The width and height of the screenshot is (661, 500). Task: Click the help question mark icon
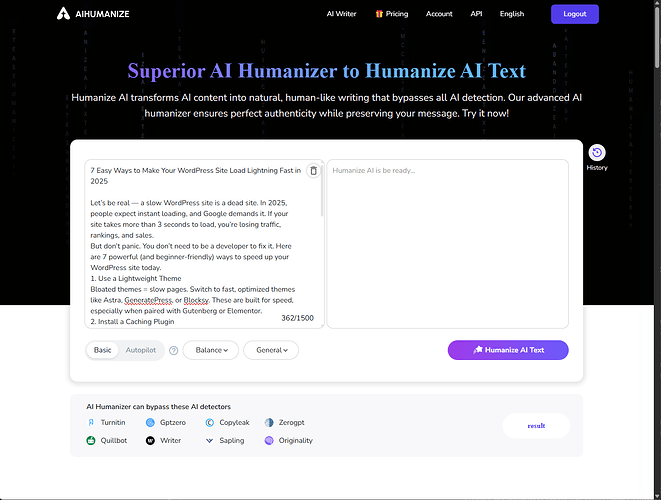click(x=173, y=350)
